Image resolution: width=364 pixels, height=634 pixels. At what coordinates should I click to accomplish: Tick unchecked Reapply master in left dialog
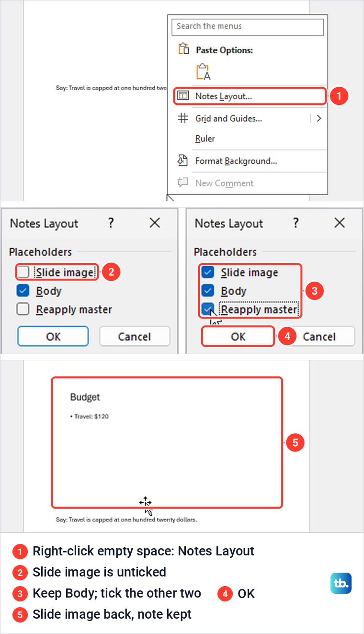pos(23,310)
